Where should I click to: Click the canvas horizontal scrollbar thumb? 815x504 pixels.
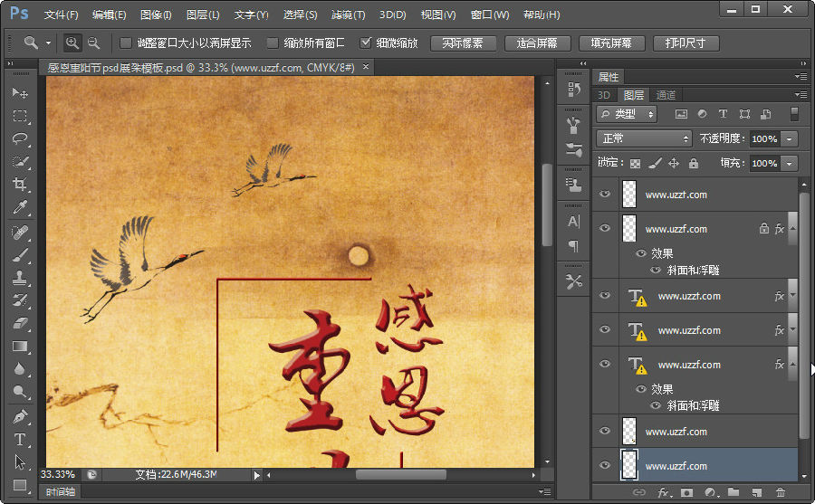(x=400, y=474)
